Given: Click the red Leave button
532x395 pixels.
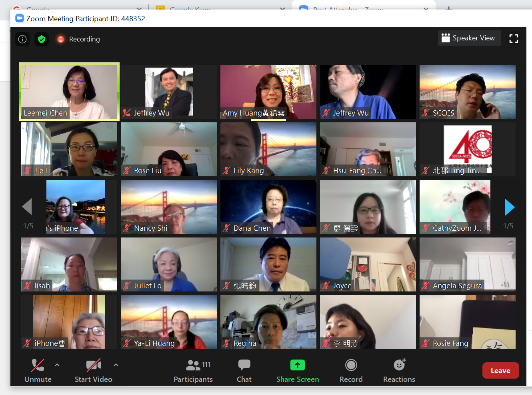Looking at the screenshot, I should tap(500, 371).
